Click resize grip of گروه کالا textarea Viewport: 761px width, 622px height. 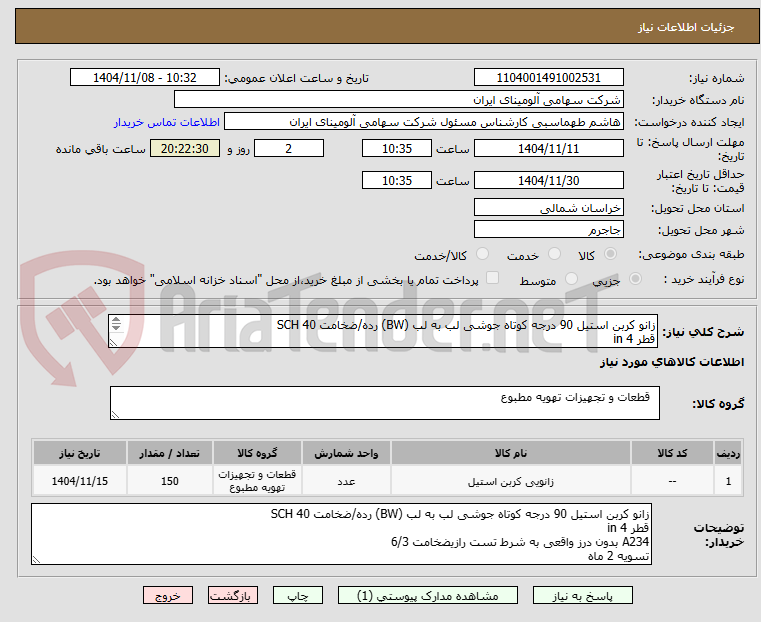(115, 414)
